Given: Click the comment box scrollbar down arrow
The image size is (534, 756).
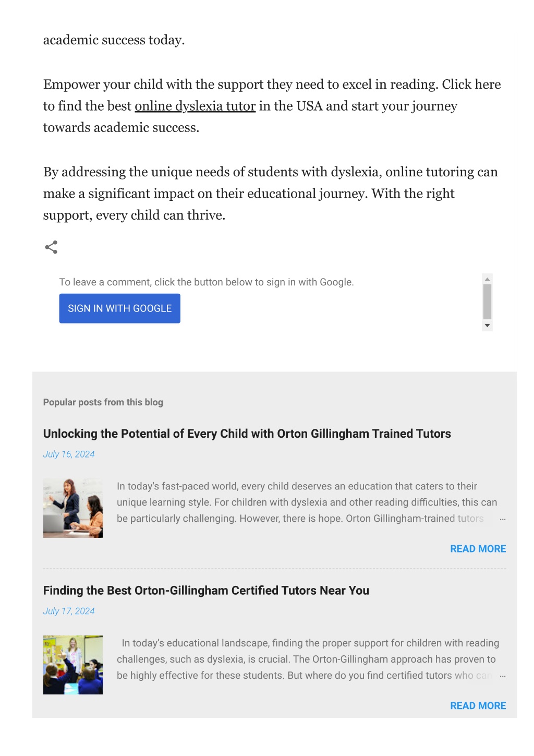Looking at the screenshot, I should point(488,326).
